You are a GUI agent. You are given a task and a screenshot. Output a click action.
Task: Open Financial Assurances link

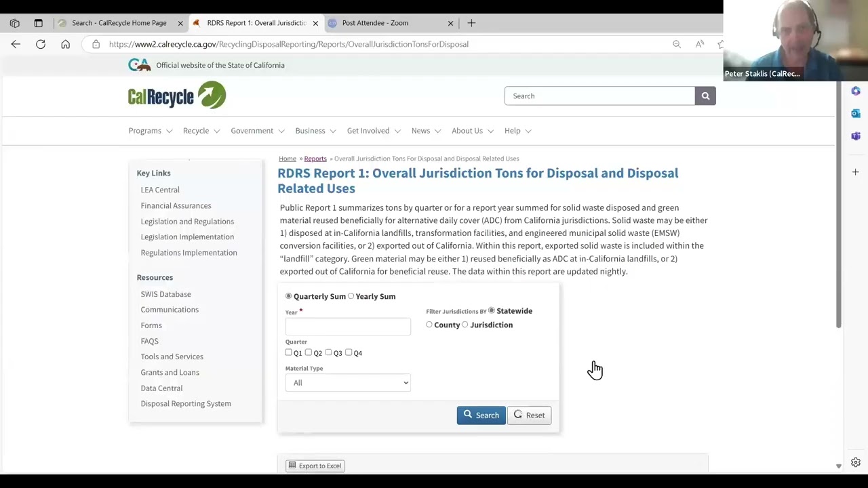(176, 205)
